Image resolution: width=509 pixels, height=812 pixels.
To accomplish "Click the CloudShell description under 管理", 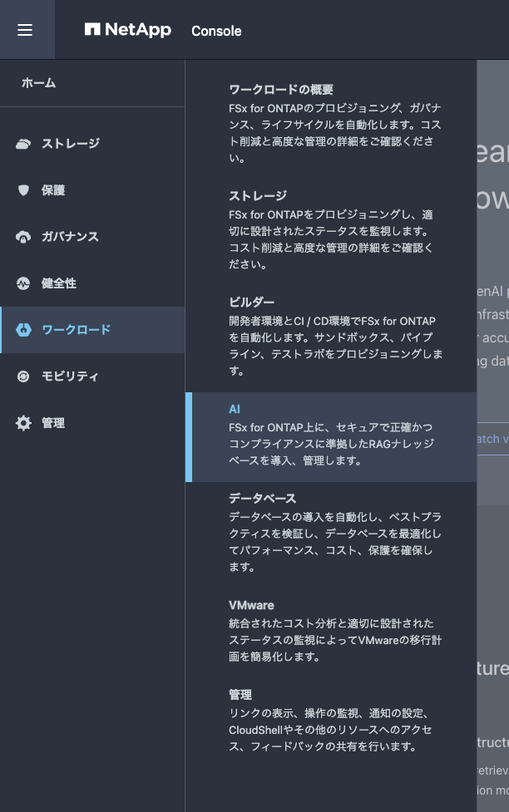I will coord(331,730).
